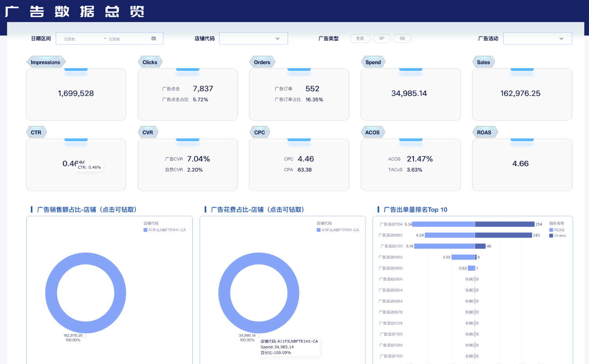Screen dimensions: 589x364
Task: Click the ROAS bar for 广告活动0885
Action: tap(449, 235)
